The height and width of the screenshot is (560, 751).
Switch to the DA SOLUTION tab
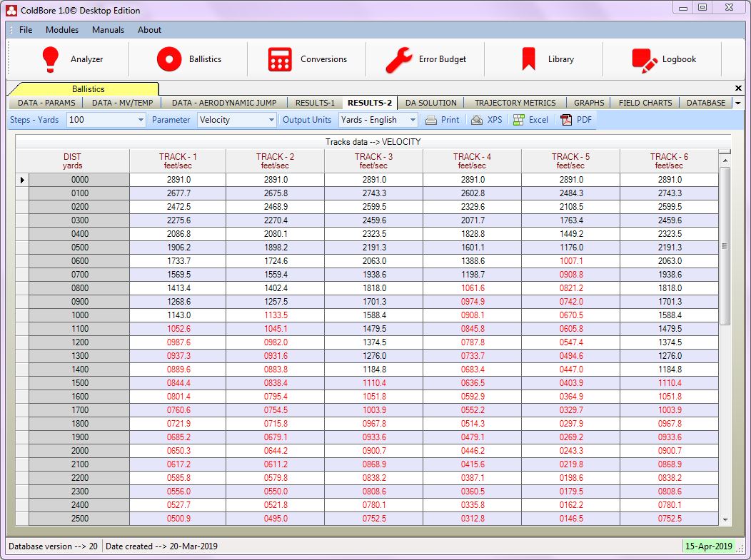click(431, 103)
